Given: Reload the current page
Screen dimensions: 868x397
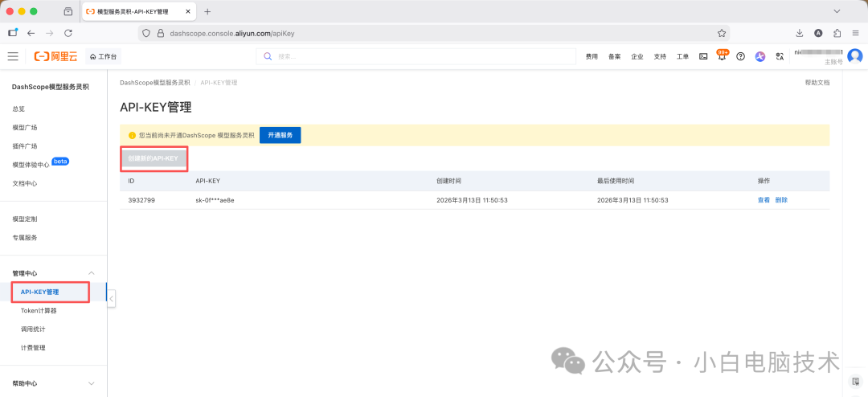Looking at the screenshot, I should pos(68,33).
